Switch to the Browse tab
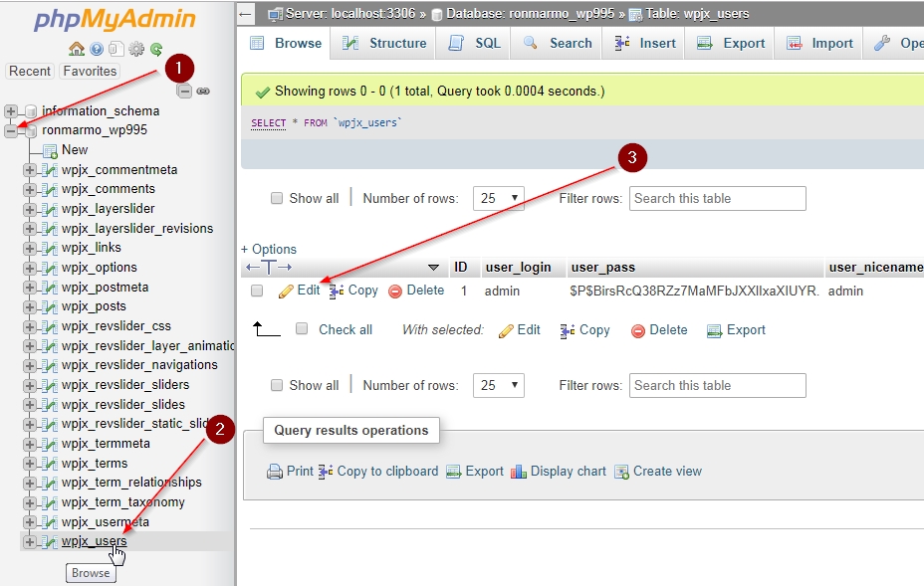 coord(287,43)
